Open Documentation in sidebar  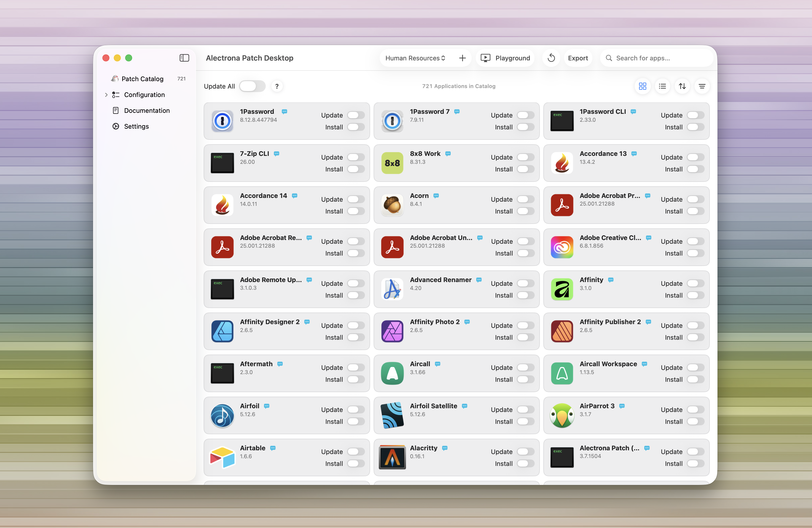(146, 111)
